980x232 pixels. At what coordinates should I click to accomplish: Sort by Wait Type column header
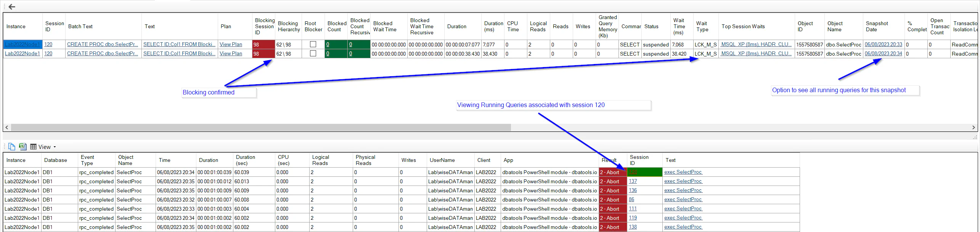point(702,26)
